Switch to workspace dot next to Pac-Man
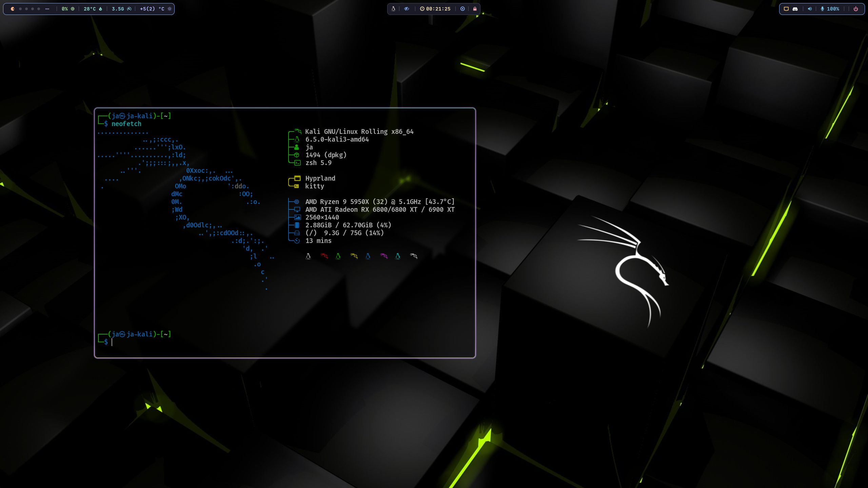Viewport: 868px width, 488px height. (20, 9)
